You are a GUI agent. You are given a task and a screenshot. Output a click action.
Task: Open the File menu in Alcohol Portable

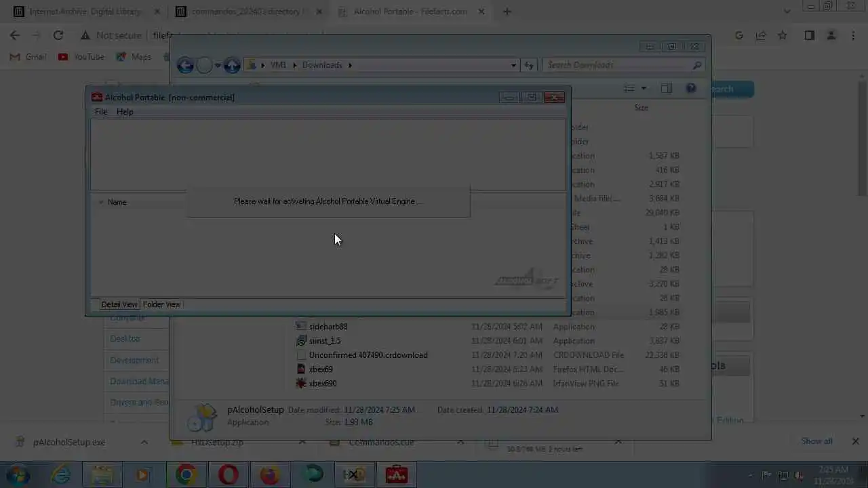(x=101, y=112)
